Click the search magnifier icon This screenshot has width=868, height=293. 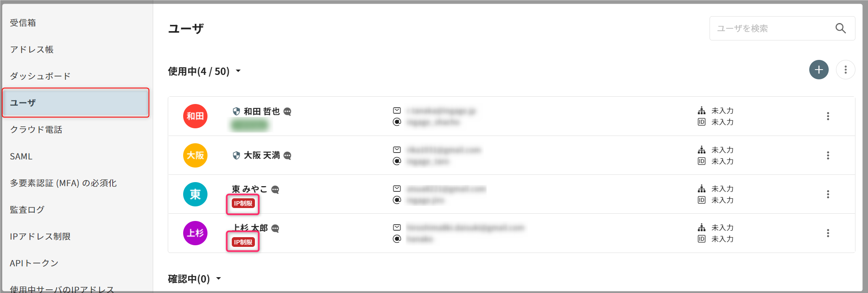click(840, 28)
